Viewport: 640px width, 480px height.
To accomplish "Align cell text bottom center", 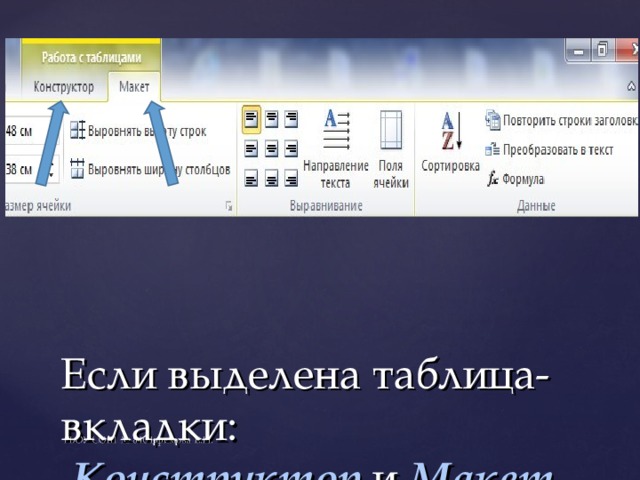I will tap(271, 178).
